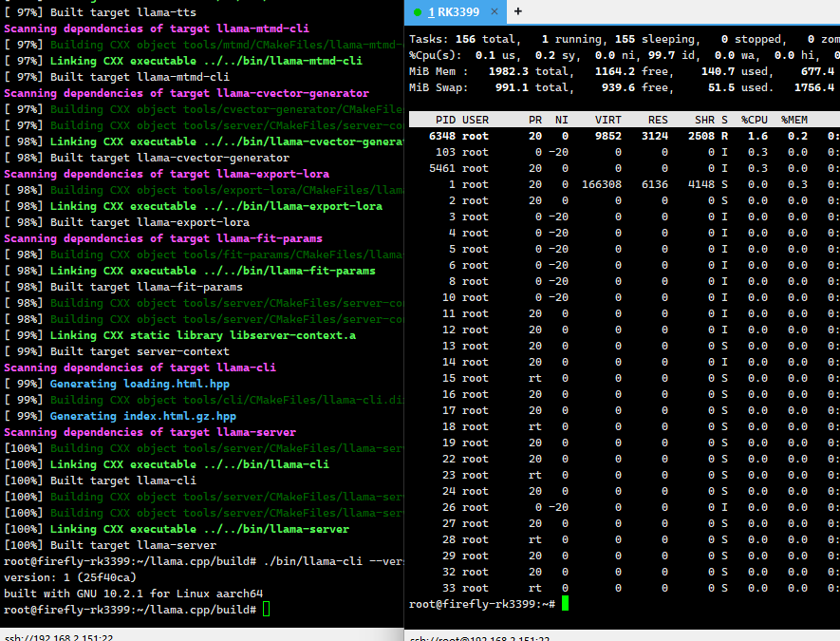Select the %CPU column header in top
840x641 pixels.
[x=755, y=120]
